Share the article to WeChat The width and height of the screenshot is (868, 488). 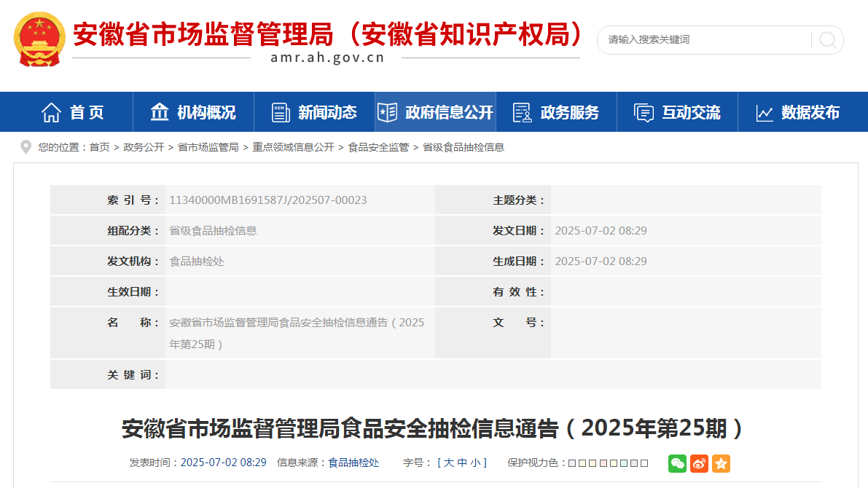point(677,463)
